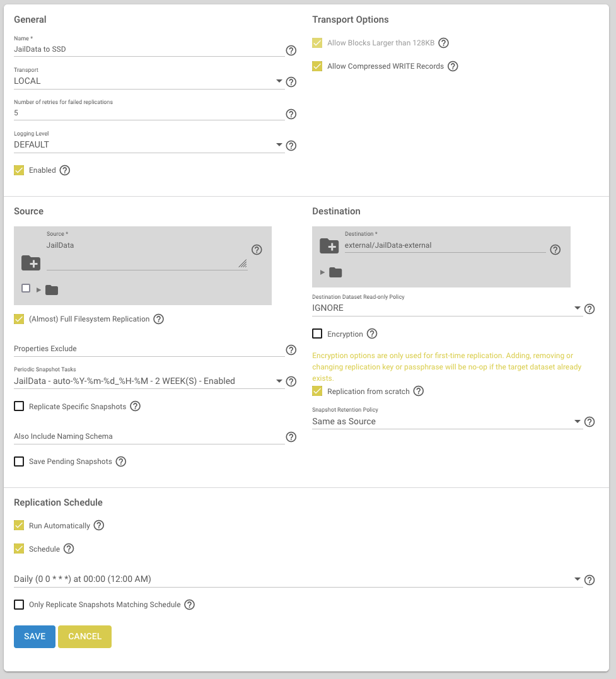The height and width of the screenshot is (679, 616).
Task: Show help for Replication from scratch
Action: pos(419,391)
